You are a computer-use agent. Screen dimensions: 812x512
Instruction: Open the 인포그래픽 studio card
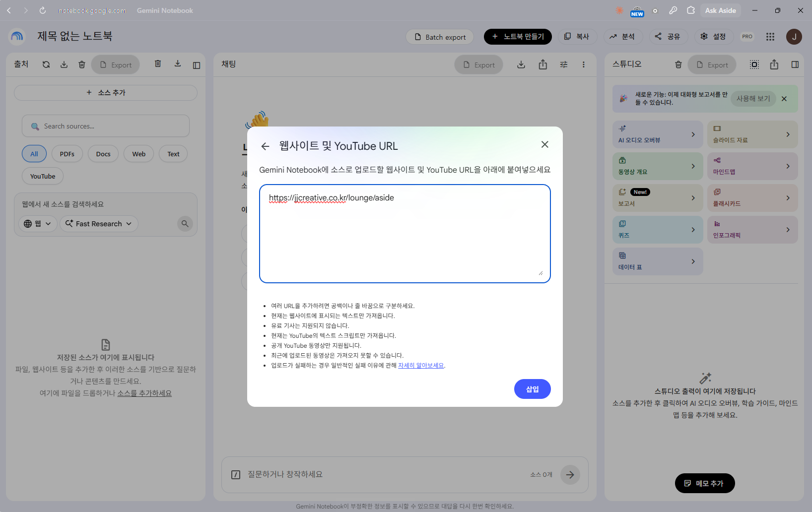[752, 230]
